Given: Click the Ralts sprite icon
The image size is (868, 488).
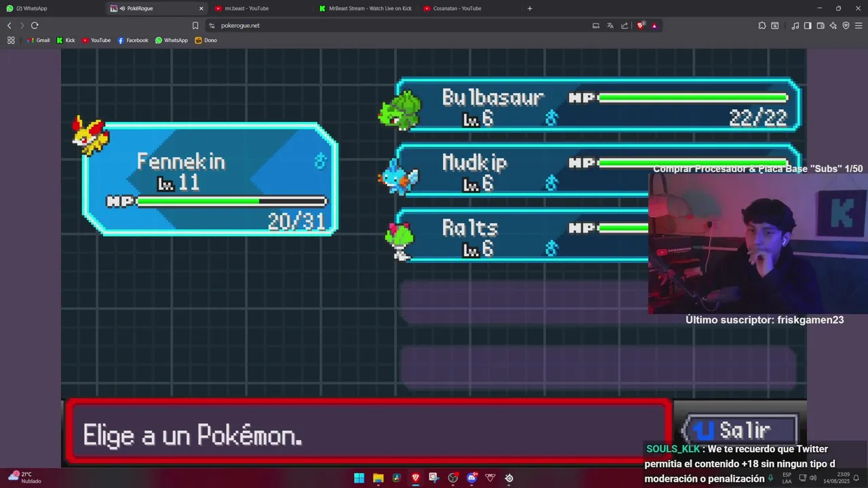Looking at the screenshot, I should tap(399, 241).
